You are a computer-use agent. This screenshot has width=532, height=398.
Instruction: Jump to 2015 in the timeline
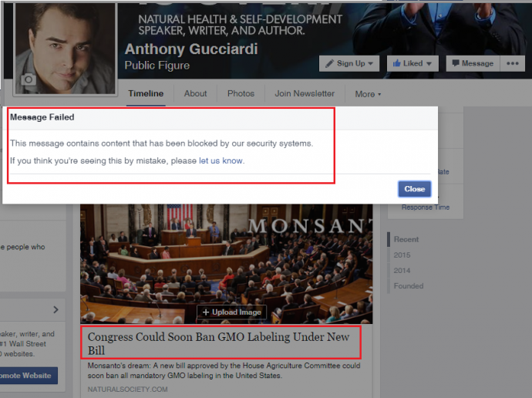coord(402,255)
